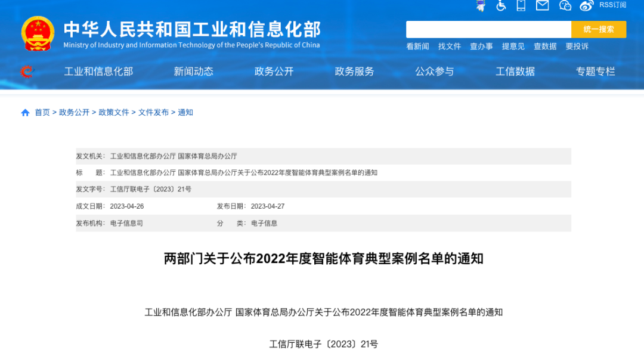Click the 发文字号 label
The height and width of the screenshot is (350, 644).
click(90, 190)
